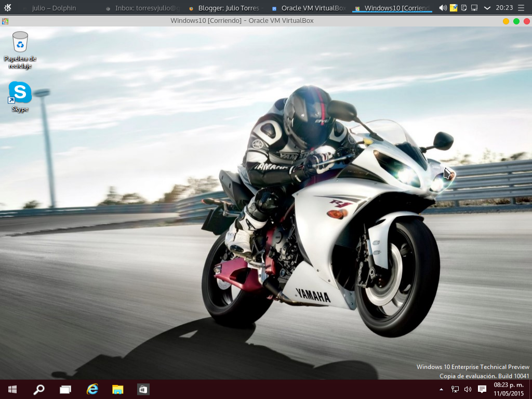Close the VirtualBox window with red button
Screen dimensions: 532x399
click(527, 21)
